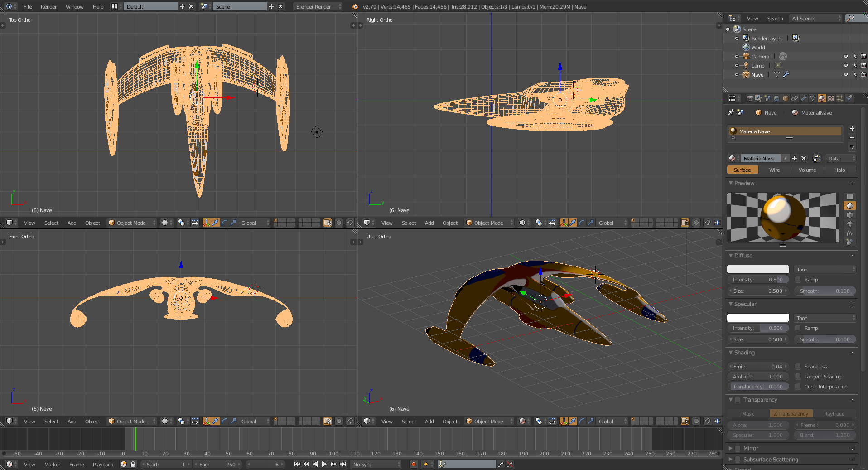Switch material type to Halo

pos(840,170)
